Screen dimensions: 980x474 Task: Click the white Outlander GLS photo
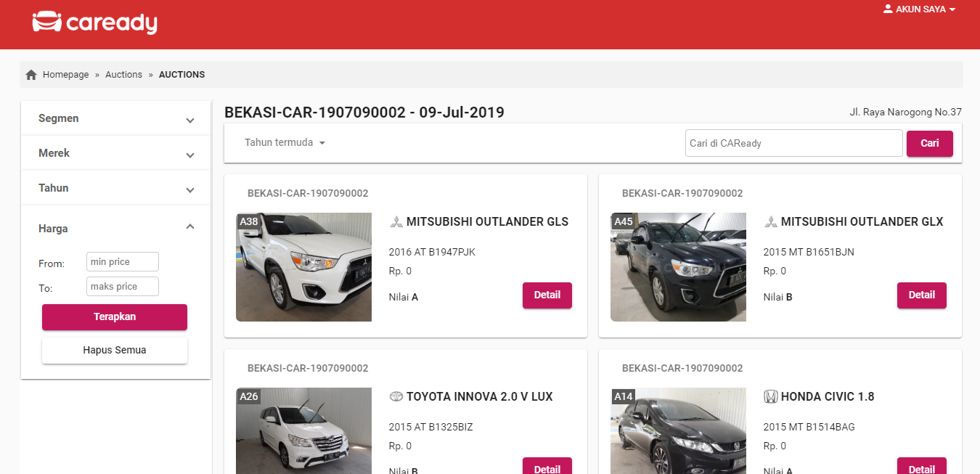tap(304, 267)
